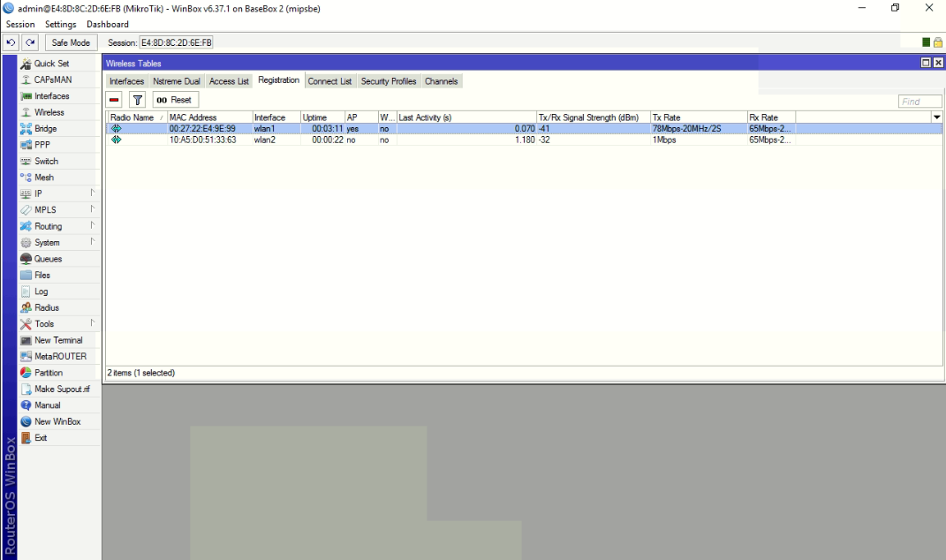Click the Redo arrow in toolbar
Viewport: 946px width, 560px height.
click(x=30, y=43)
